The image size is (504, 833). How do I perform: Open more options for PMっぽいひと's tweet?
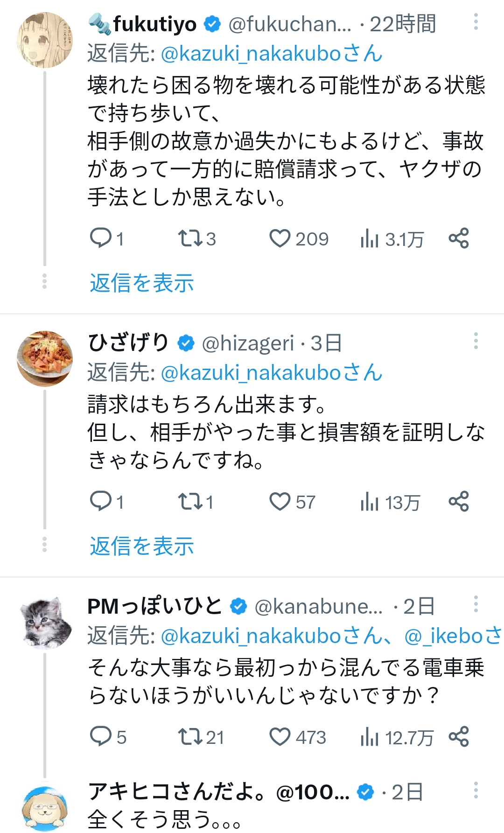pos(476,604)
